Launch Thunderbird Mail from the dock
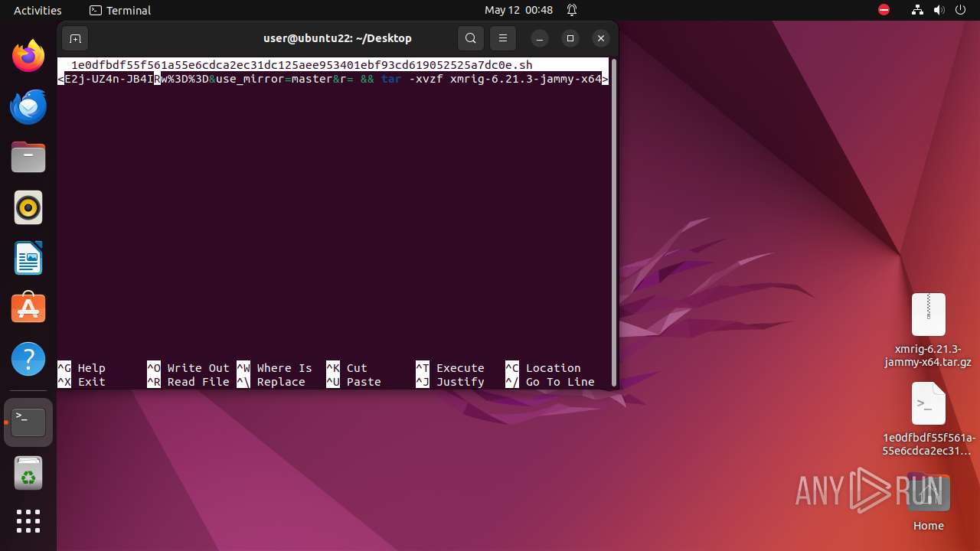Viewport: 980px width, 551px height. (28, 107)
